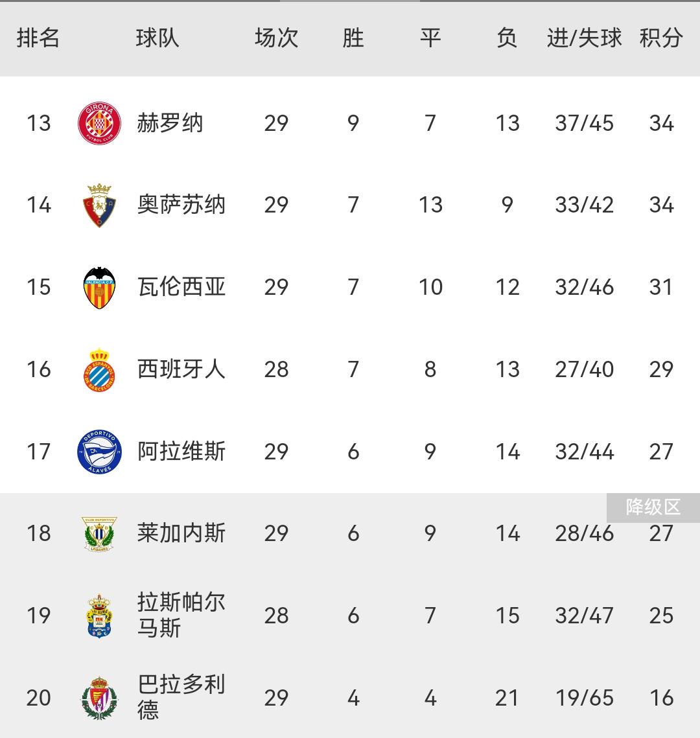Click the Deportivo Alavés round badge
This screenshot has width=700, height=738.
99,452
